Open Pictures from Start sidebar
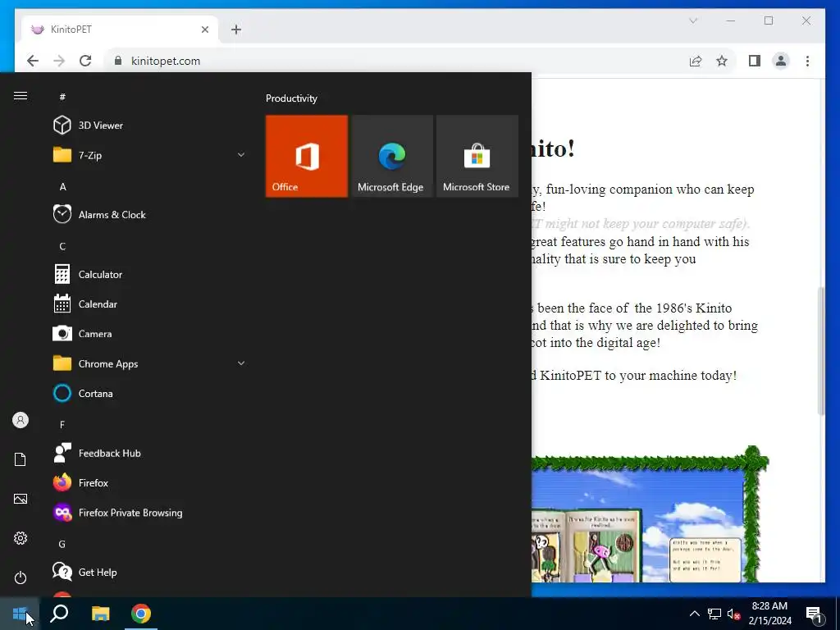Viewport: 840px width, 630px height. [x=21, y=499]
